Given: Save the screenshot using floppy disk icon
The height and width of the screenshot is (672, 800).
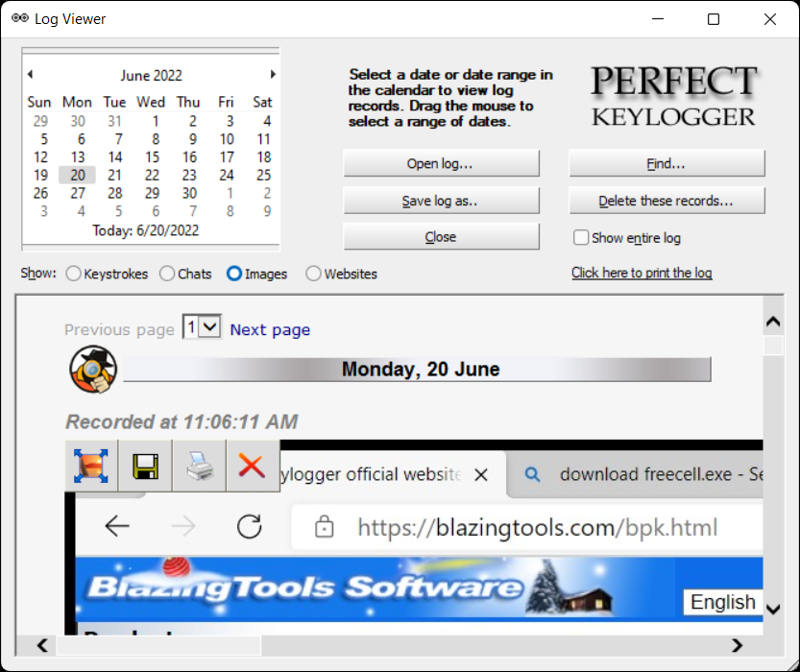Looking at the screenshot, I should pyautogui.click(x=145, y=466).
